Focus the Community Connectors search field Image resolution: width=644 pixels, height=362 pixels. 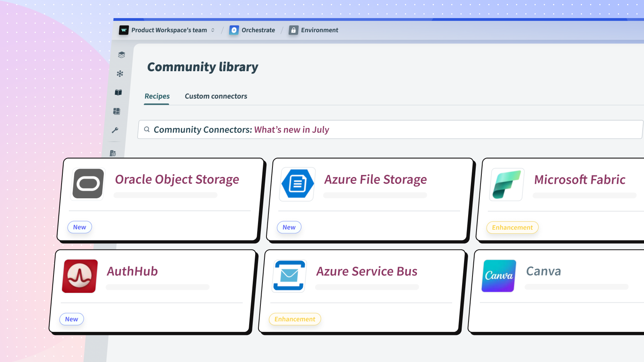click(390, 130)
